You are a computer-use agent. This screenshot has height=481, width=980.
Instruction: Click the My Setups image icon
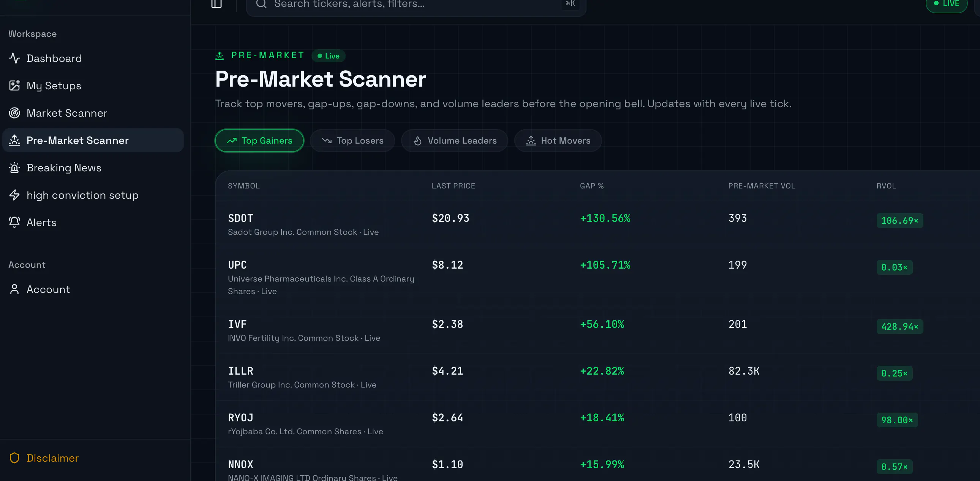[x=14, y=85]
